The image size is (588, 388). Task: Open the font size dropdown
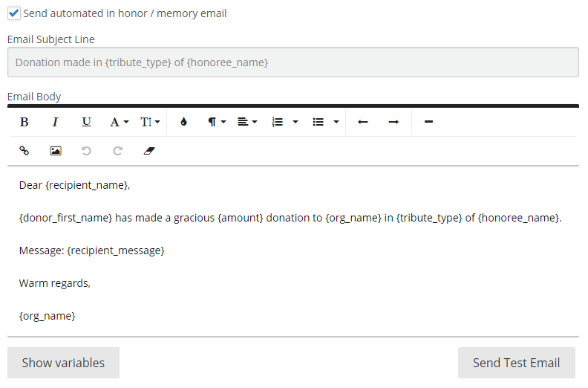click(150, 122)
